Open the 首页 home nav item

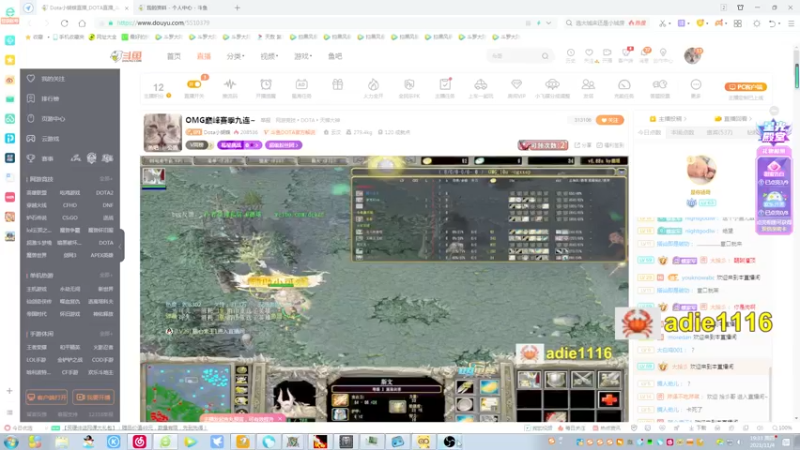pyautogui.click(x=173, y=56)
